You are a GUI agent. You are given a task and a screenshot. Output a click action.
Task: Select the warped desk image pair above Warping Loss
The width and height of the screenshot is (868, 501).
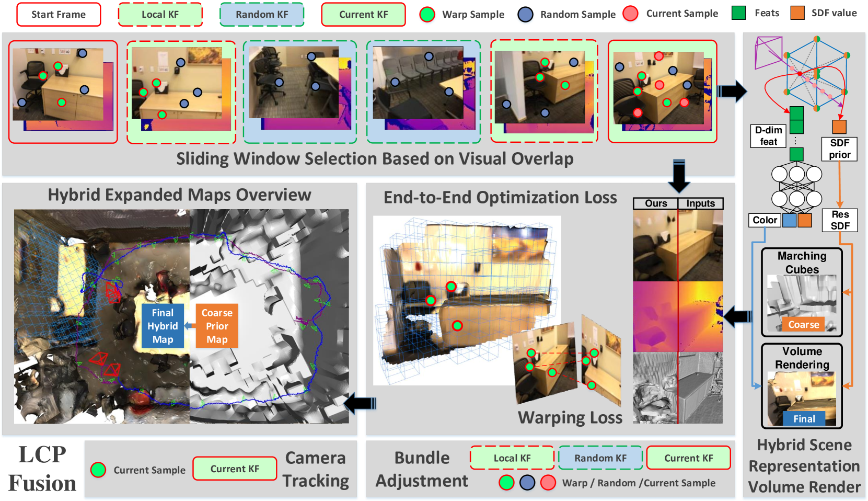click(x=568, y=361)
